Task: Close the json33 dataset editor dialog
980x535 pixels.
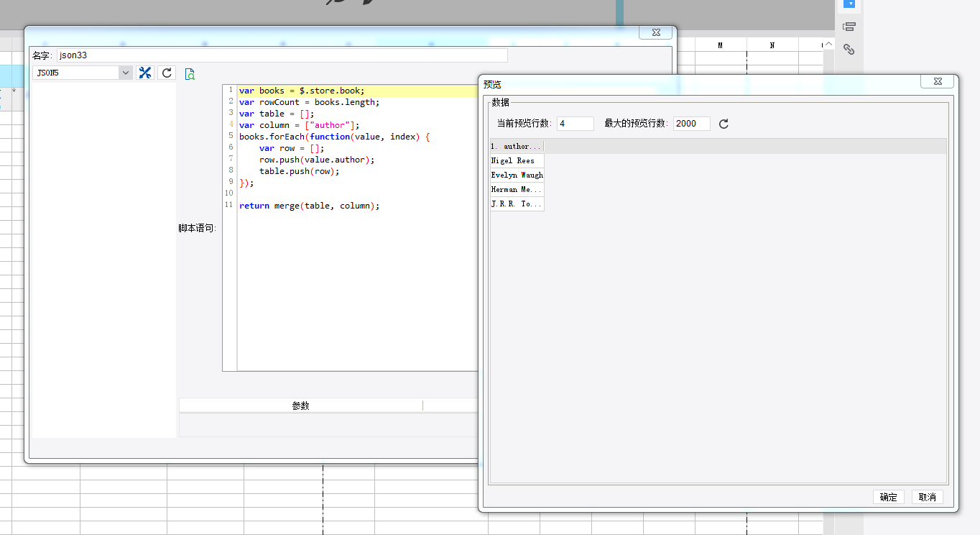Action: click(656, 32)
